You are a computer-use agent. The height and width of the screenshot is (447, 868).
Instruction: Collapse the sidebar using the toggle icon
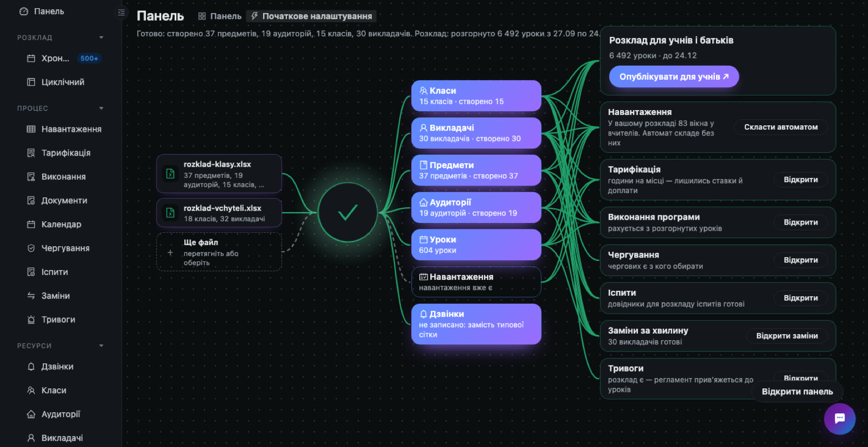click(x=122, y=12)
